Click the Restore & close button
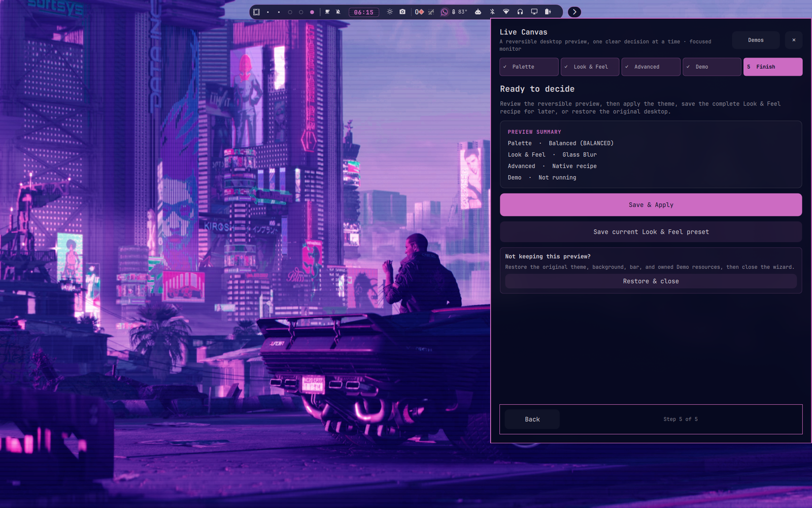 tap(651, 281)
